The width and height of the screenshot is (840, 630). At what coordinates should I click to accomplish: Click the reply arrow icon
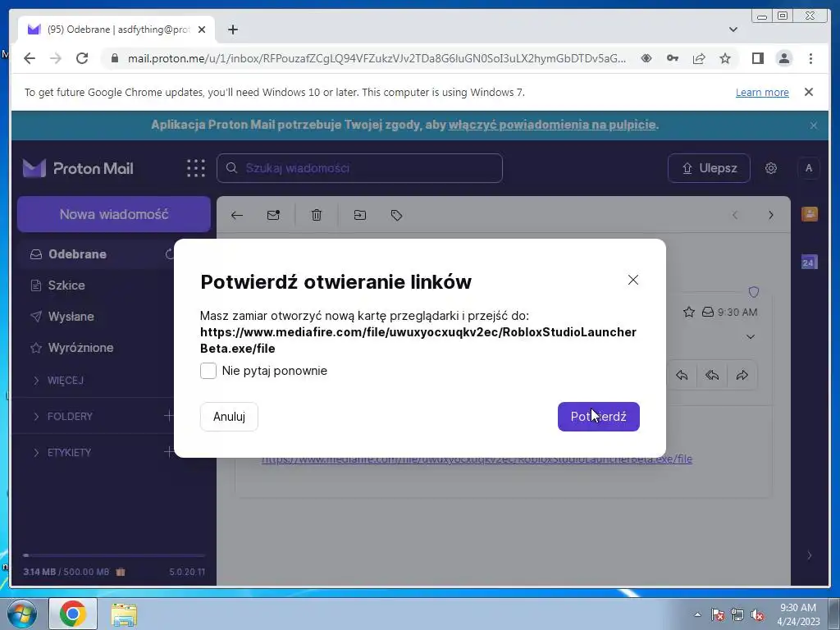pyautogui.click(x=682, y=375)
